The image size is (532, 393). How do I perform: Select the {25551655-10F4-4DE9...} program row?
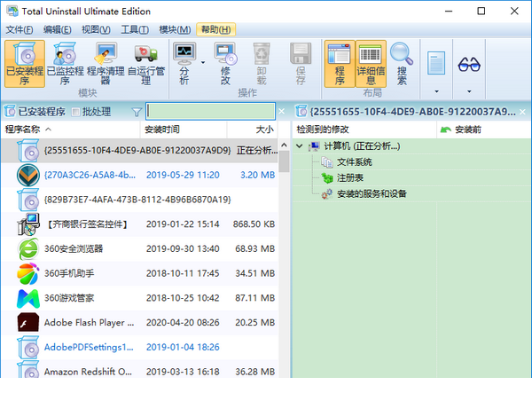(x=140, y=150)
